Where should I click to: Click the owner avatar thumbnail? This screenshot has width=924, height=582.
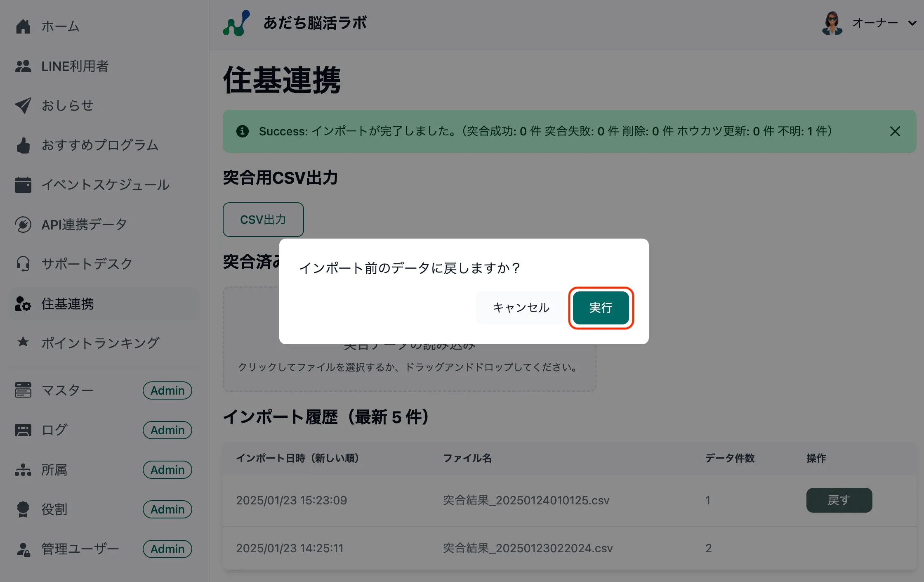[x=832, y=23]
